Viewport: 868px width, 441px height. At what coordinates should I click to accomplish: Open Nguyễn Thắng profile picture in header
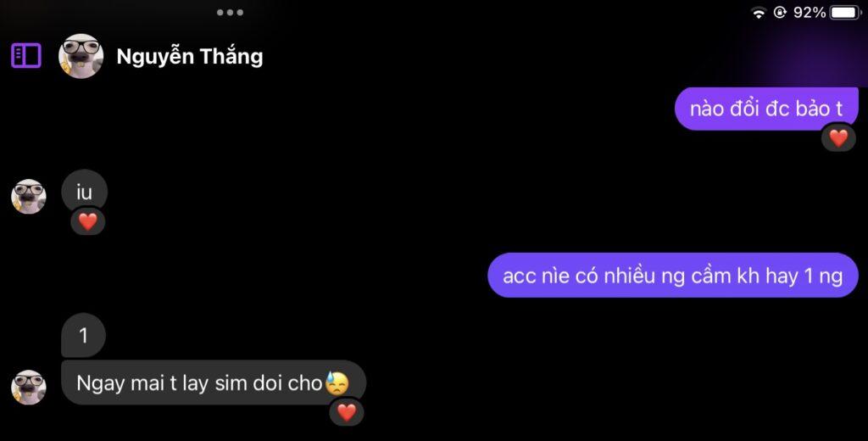pyautogui.click(x=81, y=56)
